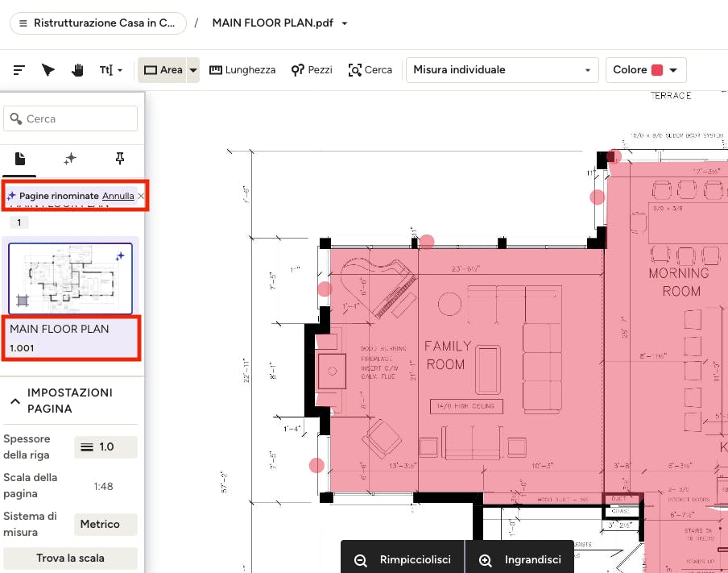Select the Lunghezza measurement tool
This screenshot has height=573, width=728.
click(242, 70)
